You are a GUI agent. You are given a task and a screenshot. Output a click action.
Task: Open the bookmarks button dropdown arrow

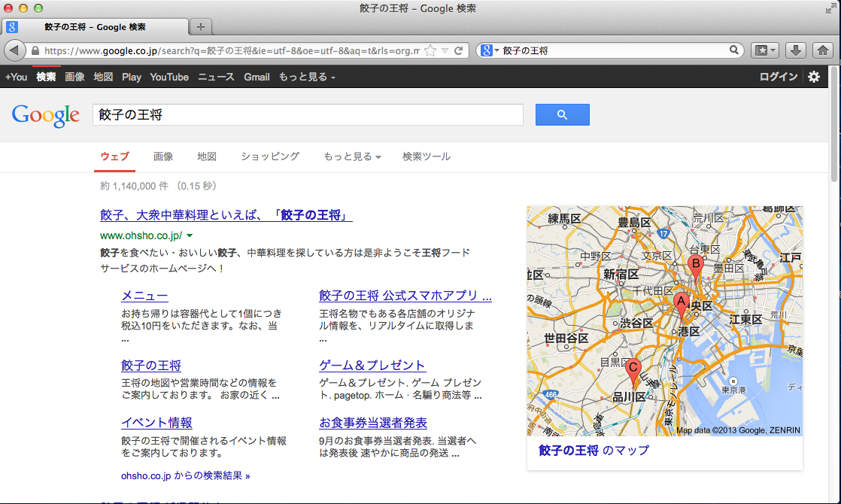(773, 50)
